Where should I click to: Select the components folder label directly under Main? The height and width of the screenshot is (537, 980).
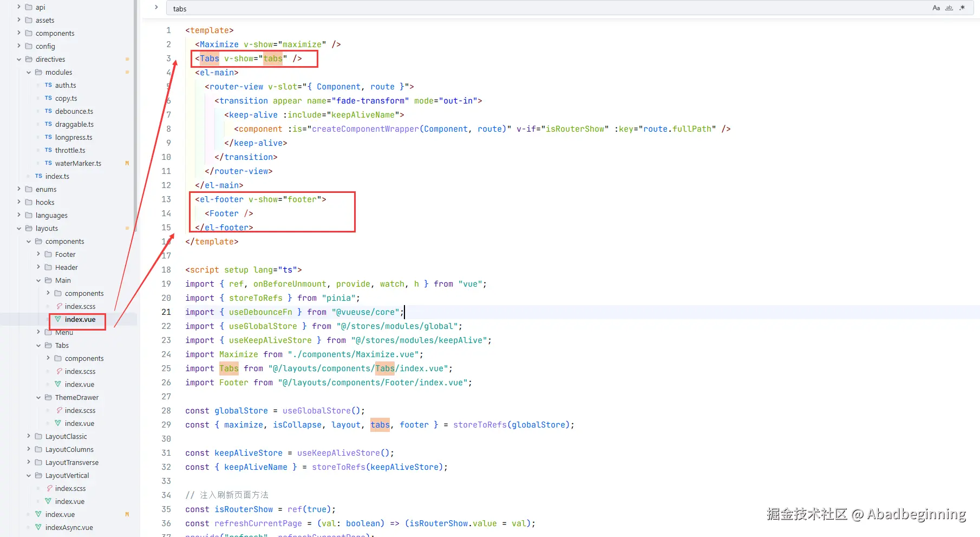click(84, 293)
